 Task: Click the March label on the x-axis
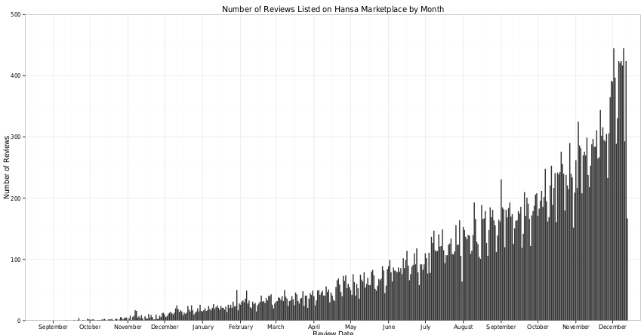point(276,327)
